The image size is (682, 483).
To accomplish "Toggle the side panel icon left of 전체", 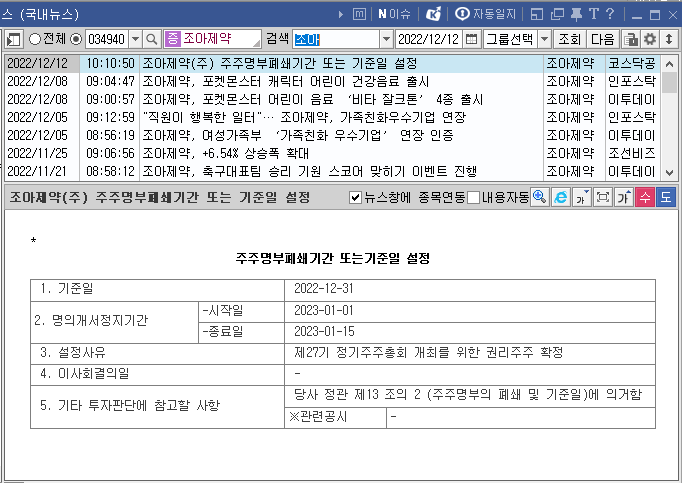I will point(13,40).
